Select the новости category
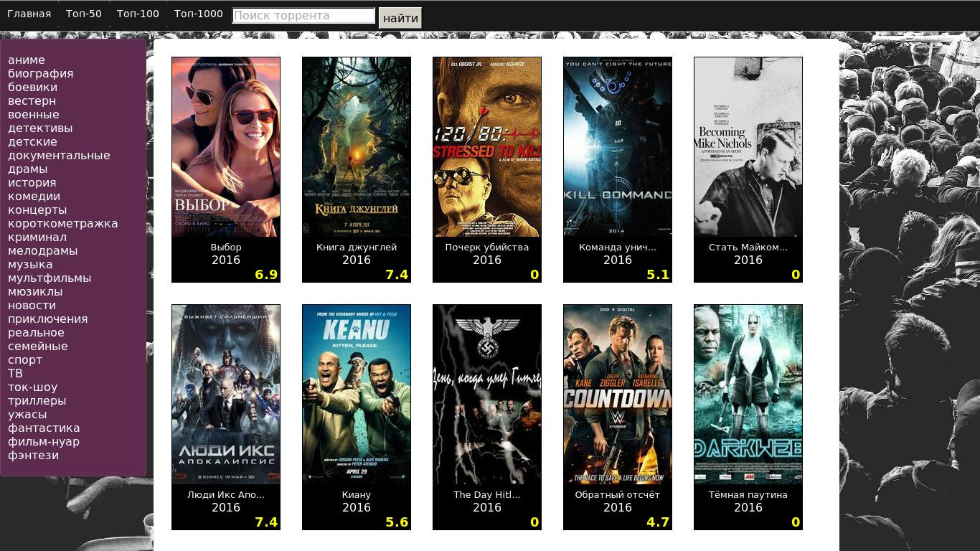The width and height of the screenshot is (980, 551). [x=32, y=306]
